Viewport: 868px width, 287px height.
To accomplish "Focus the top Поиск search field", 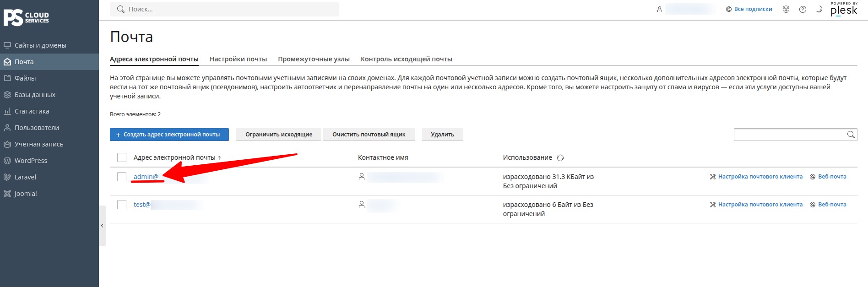I will 224,9.
